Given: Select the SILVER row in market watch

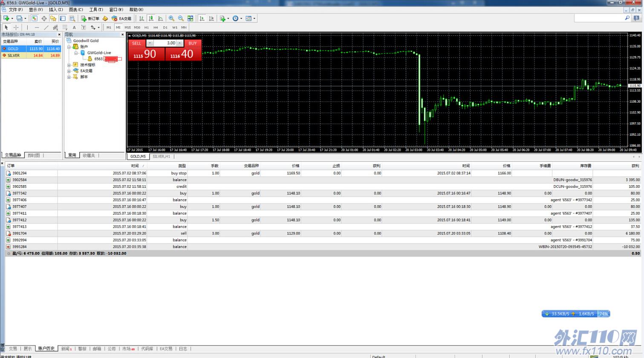Looking at the screenshot, I should coord(31,55).
